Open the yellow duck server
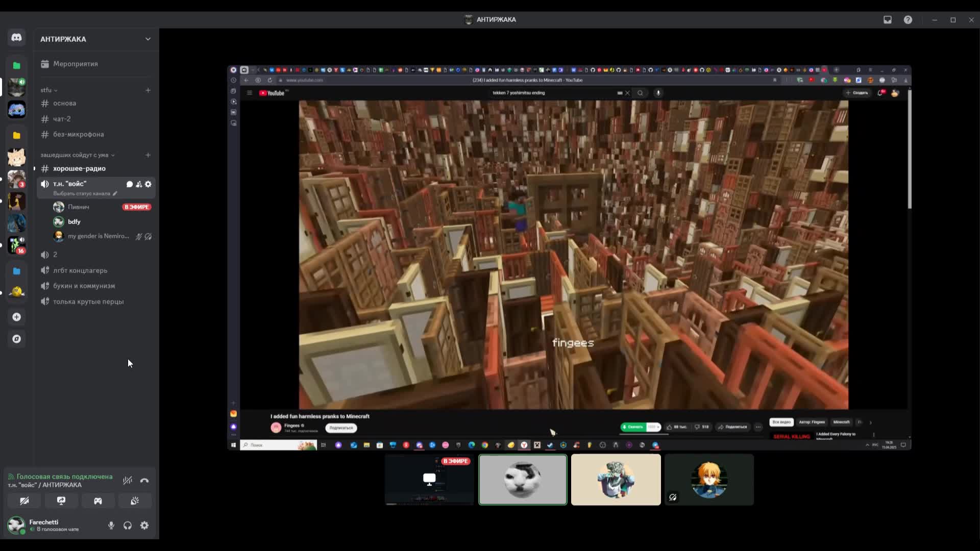 coord(16,292)
